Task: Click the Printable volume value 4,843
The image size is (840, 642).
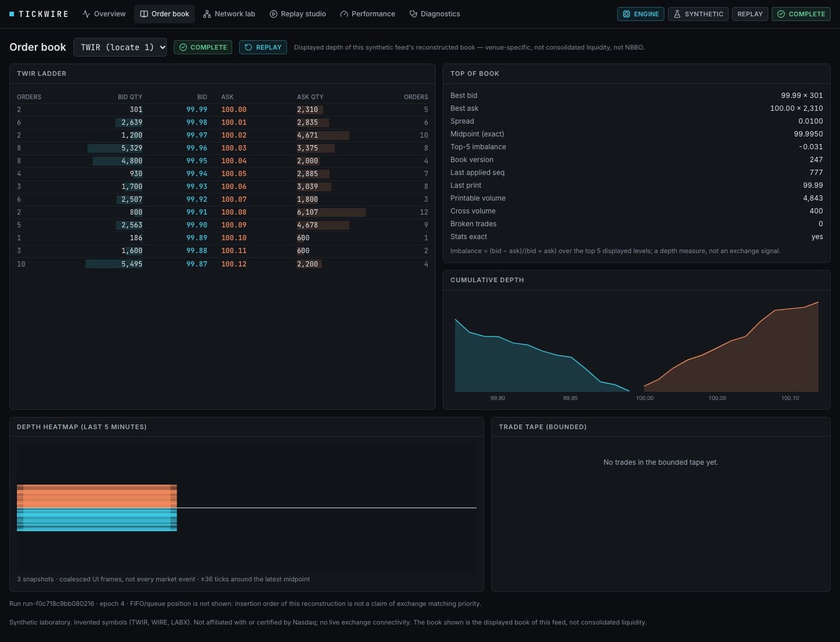Action: [x=813, y=198]
